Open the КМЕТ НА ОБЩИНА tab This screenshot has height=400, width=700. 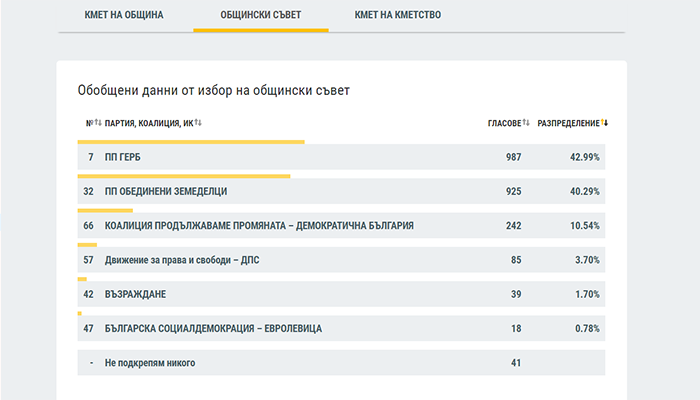click(124, 15)
